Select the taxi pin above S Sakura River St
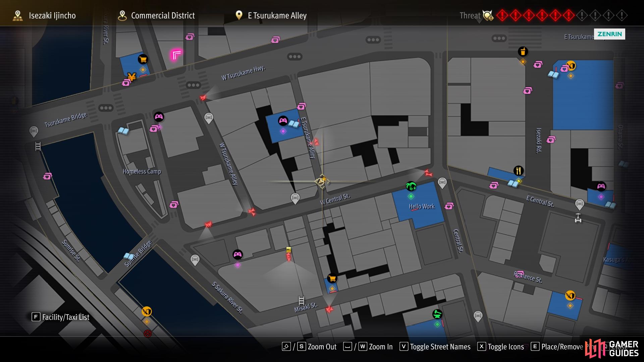 pos(195,260)
